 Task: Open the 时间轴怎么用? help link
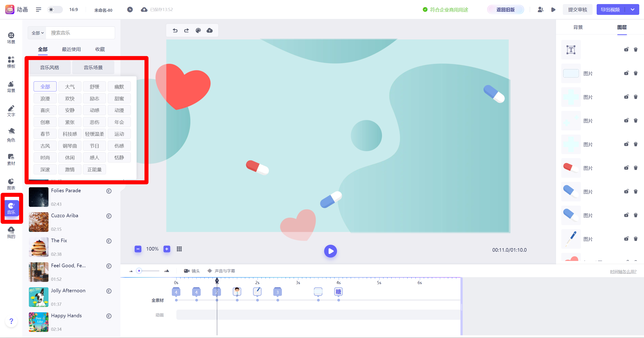[623, 272]
